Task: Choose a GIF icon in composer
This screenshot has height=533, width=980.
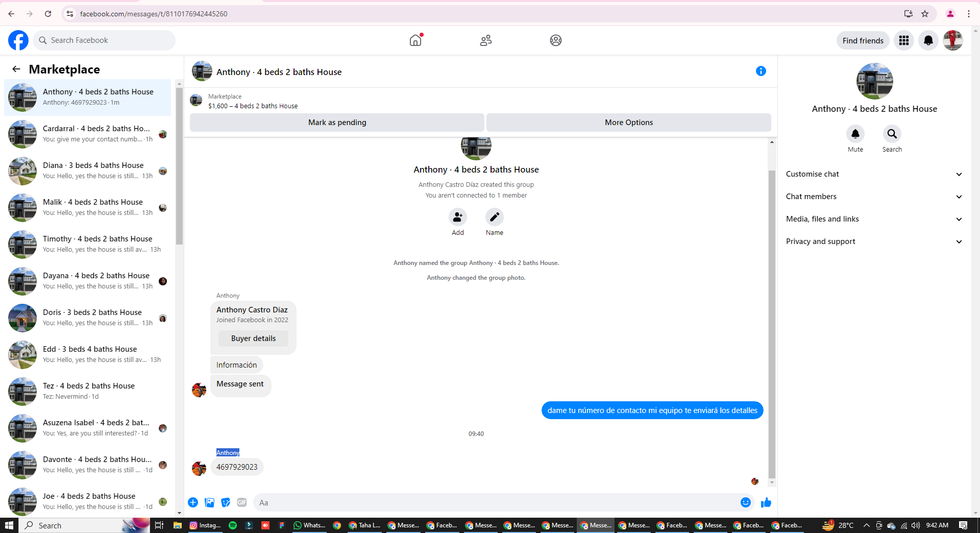Action: pos(242,503)
